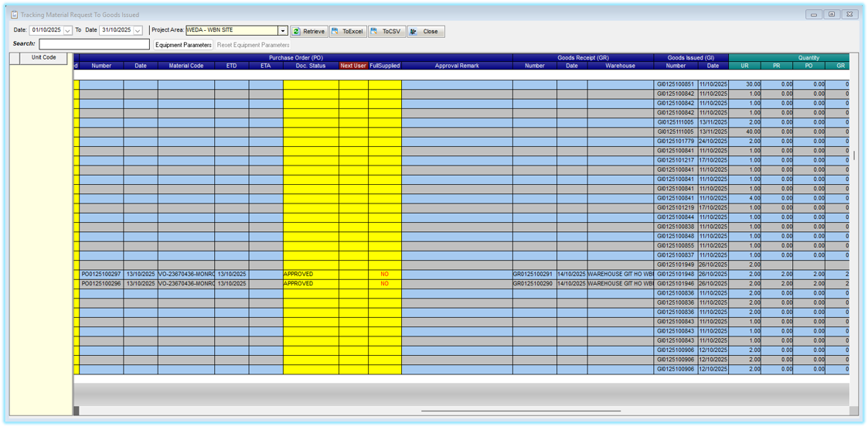Select goods issue GI0125100851

[676, 84]
